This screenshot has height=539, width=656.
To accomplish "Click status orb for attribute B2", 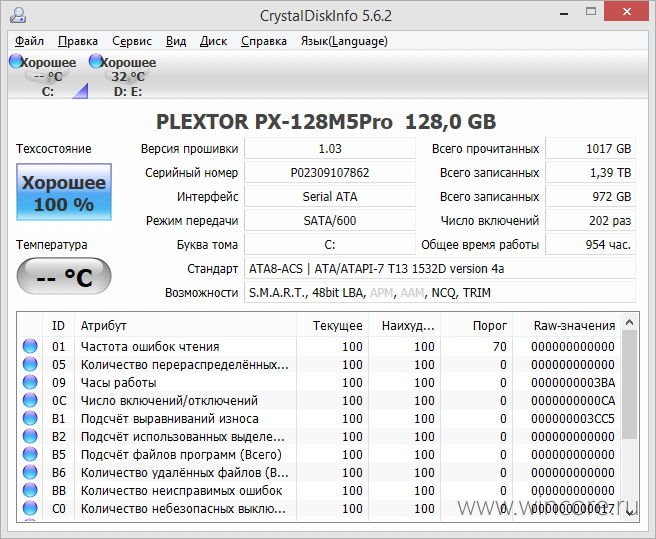I will tap(30, 436).
